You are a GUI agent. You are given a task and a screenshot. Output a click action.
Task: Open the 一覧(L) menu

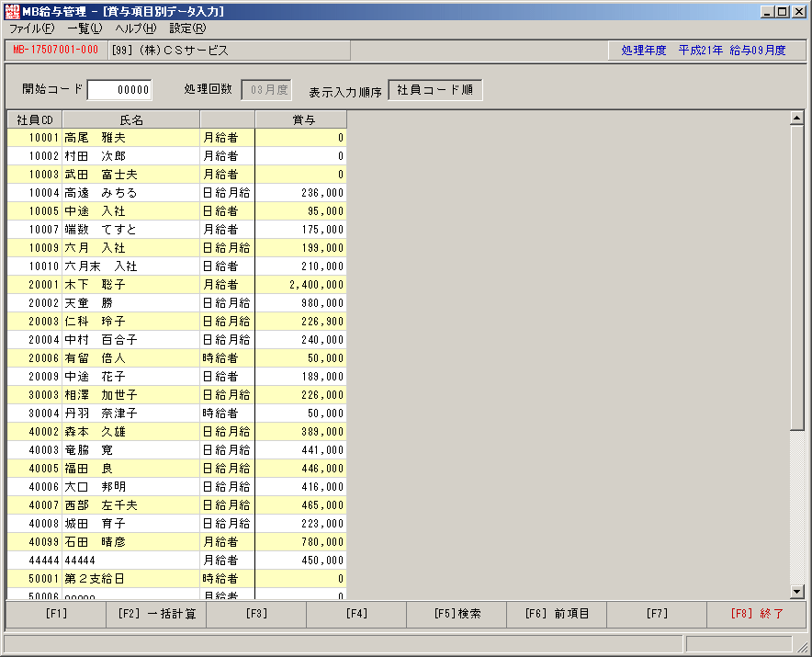tap(85, 28)
